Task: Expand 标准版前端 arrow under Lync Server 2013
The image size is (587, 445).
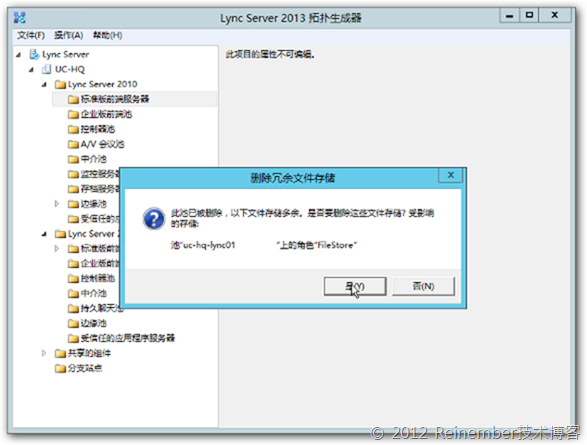Action: pos(57,249)
